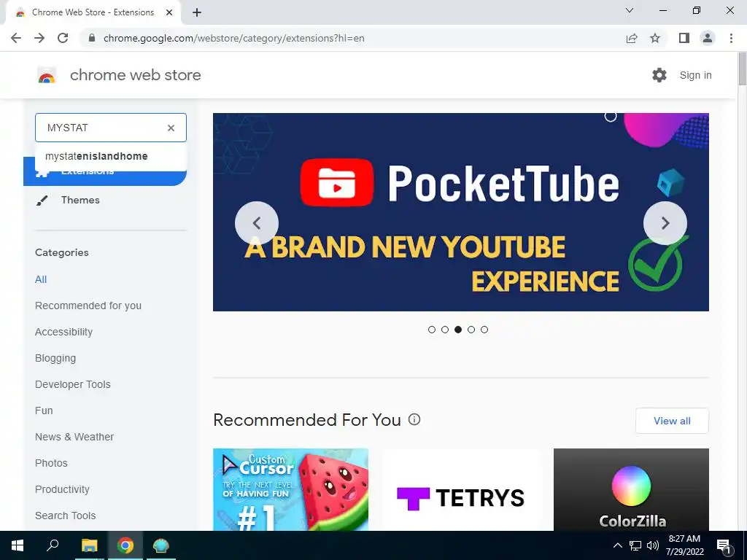Open Chrome three-dot menu
The image size is (747, 560).
pyautogui.click(x=731, y=38)
